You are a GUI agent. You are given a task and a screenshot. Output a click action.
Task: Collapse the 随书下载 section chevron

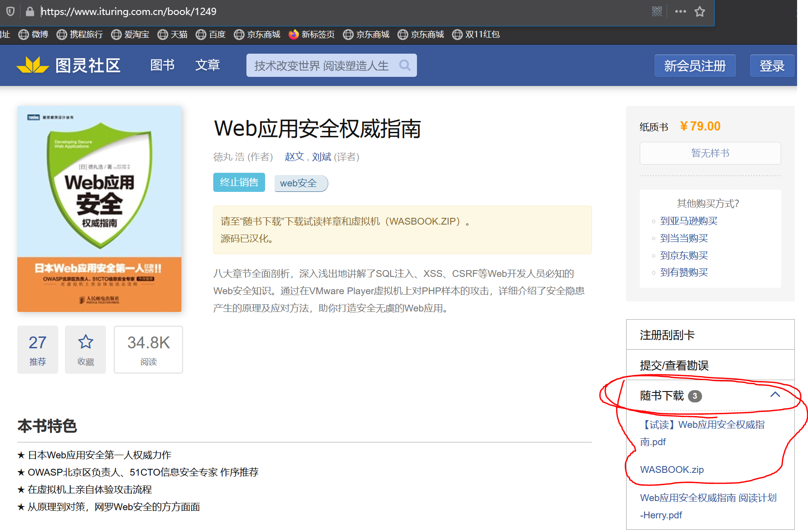click(776, 395)
